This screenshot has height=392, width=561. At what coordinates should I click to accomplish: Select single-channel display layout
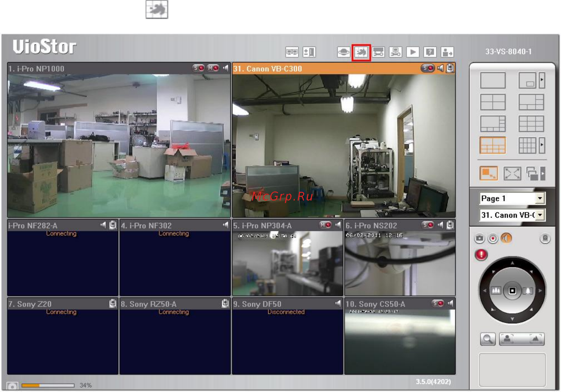click(x=493, y=81)
